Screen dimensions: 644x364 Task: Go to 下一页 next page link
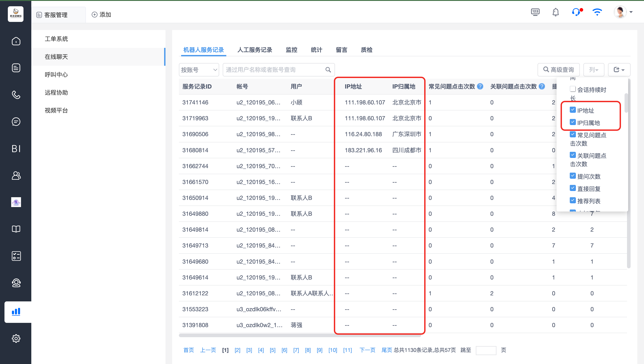pos(367,350)
